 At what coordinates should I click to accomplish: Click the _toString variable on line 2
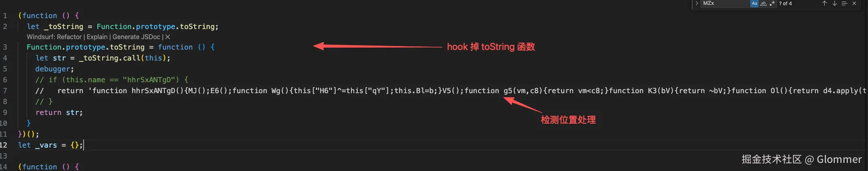pyautogui.click(x=63, y=27)
